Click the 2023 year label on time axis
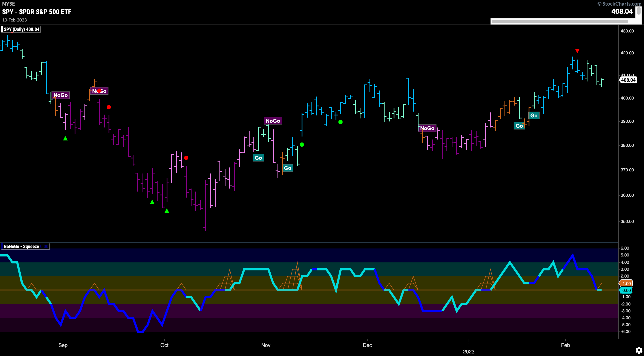 click(x=469, y=351)
